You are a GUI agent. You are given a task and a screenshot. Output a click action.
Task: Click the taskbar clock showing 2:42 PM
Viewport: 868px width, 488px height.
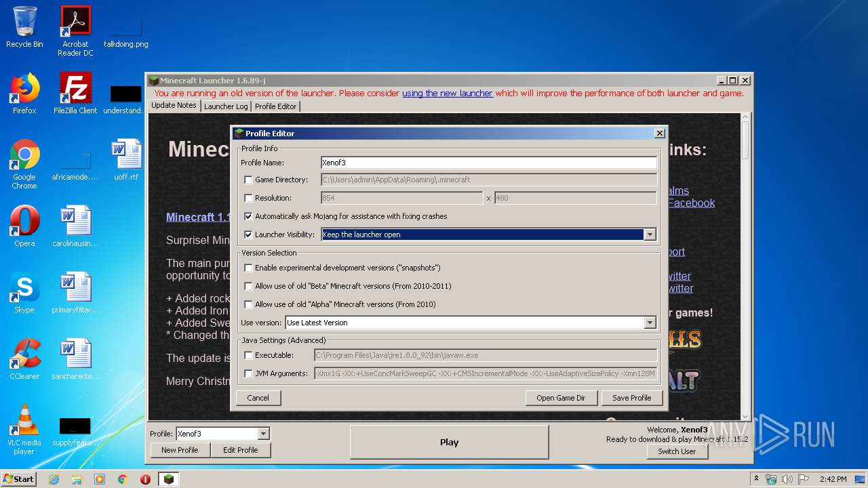[x=833, y=479]
